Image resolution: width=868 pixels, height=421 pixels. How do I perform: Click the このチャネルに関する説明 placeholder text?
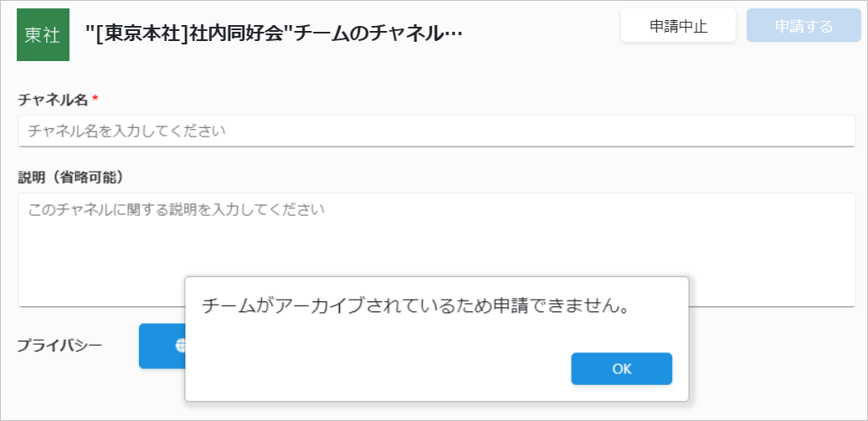pyautogui.click(x=176, y=210)
